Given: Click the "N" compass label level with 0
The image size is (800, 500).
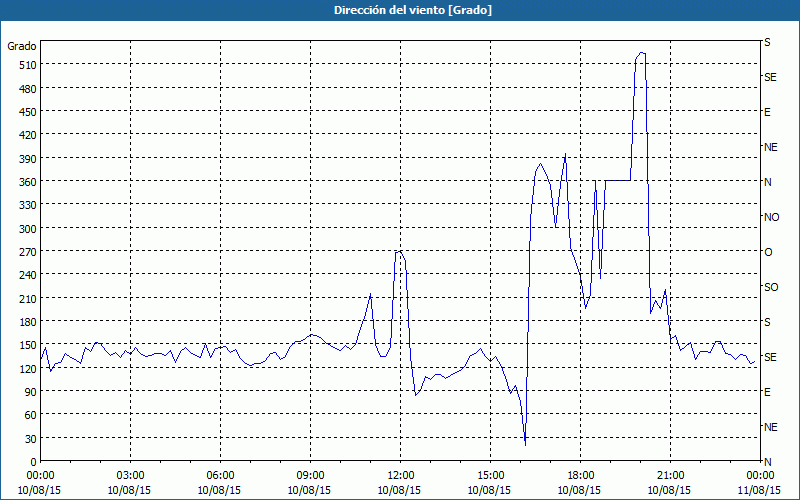Looking at the screenshot, I should point(767,462).
